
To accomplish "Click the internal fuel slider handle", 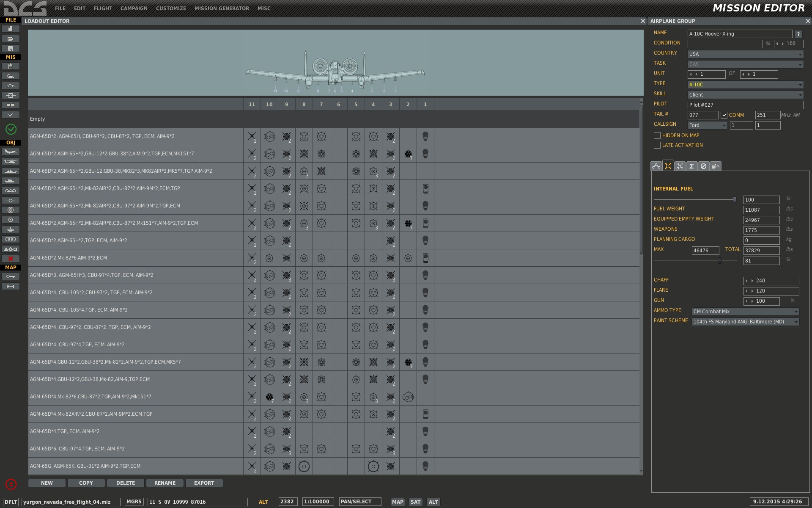I will click(735, 199).
